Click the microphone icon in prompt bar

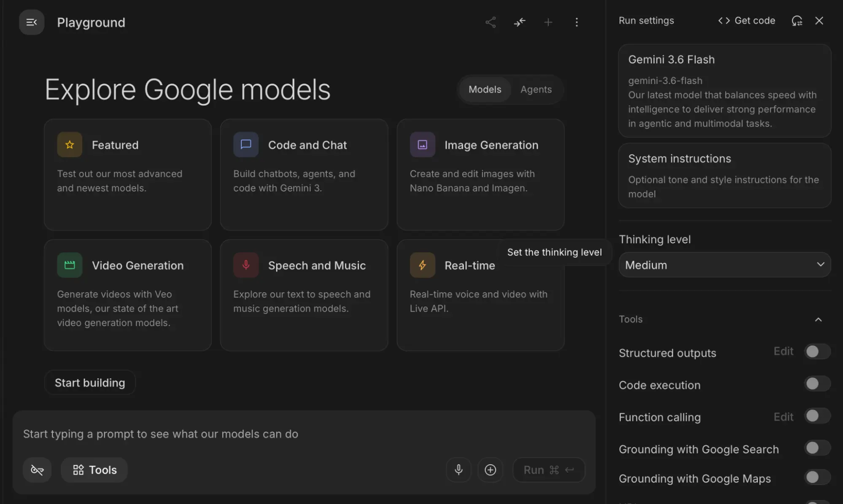[x=458, y=470]
